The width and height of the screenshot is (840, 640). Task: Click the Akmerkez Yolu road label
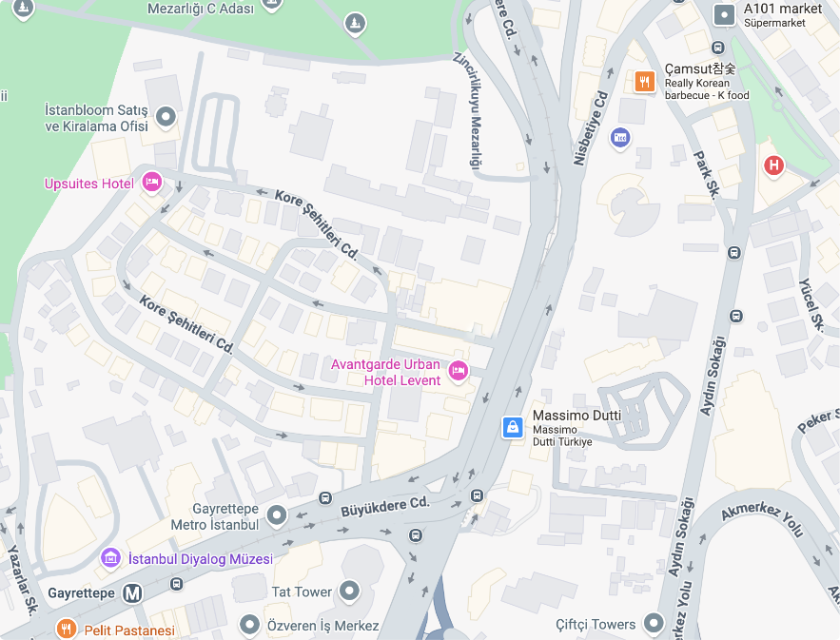click(763, 518)
